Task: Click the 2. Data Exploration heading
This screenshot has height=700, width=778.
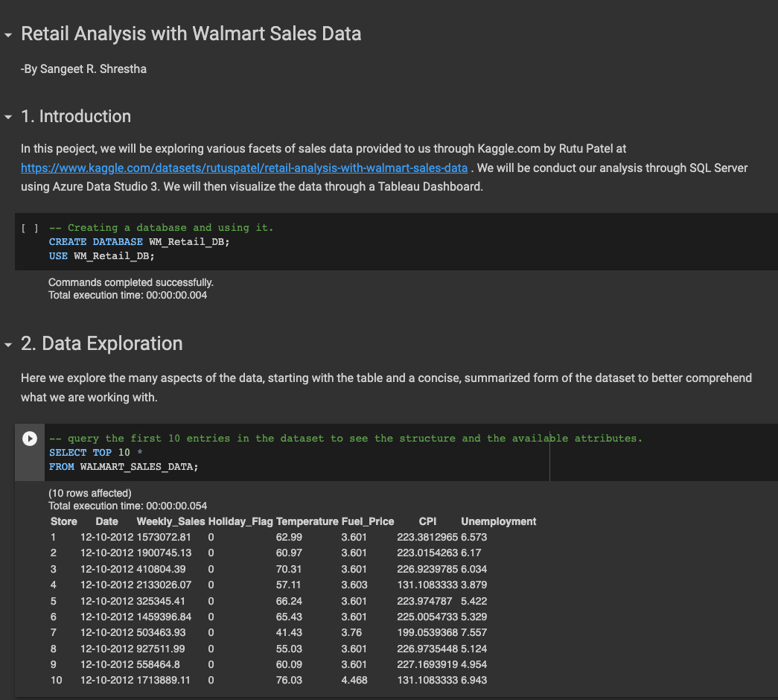Action: pyautogui.click(x=102, y=343)
